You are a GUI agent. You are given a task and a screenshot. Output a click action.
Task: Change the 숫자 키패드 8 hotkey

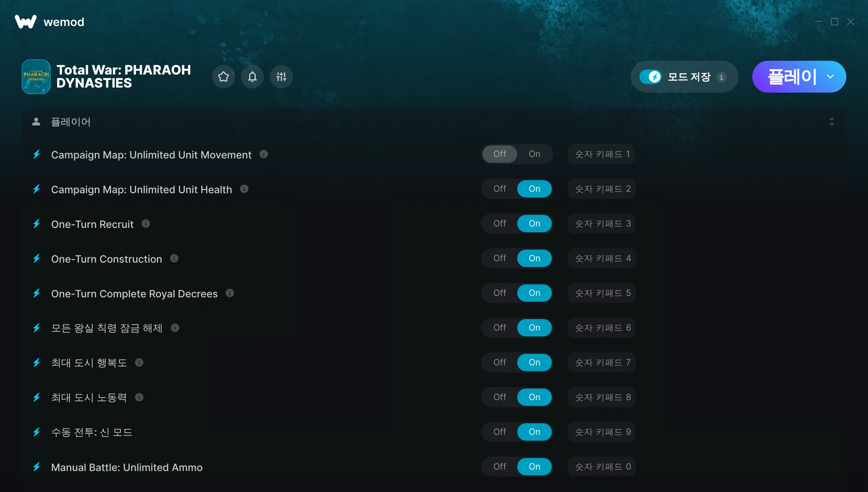[602, 397]
